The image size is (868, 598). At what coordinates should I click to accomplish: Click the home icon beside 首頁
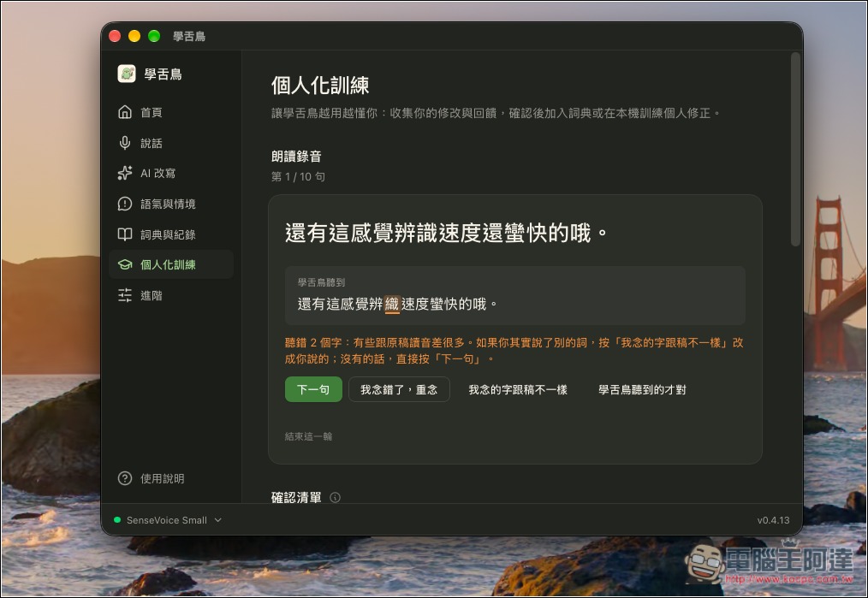pyautogui.click(x=125, y=112)
